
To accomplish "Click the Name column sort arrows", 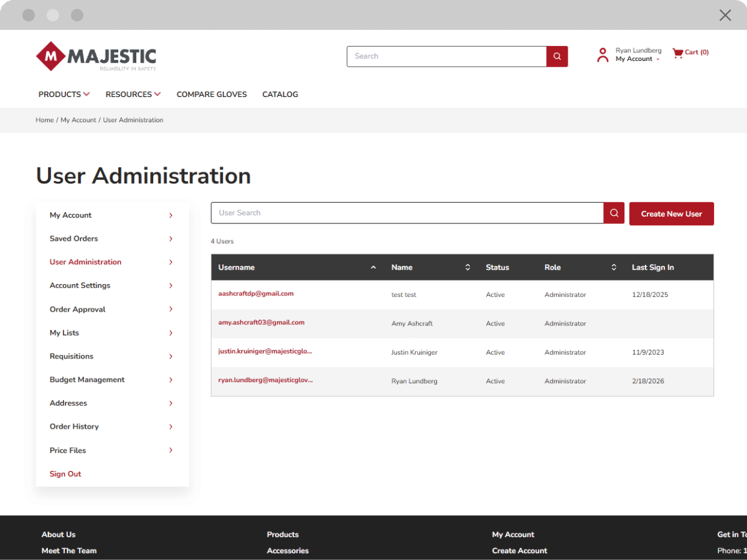I will point(467,267).
